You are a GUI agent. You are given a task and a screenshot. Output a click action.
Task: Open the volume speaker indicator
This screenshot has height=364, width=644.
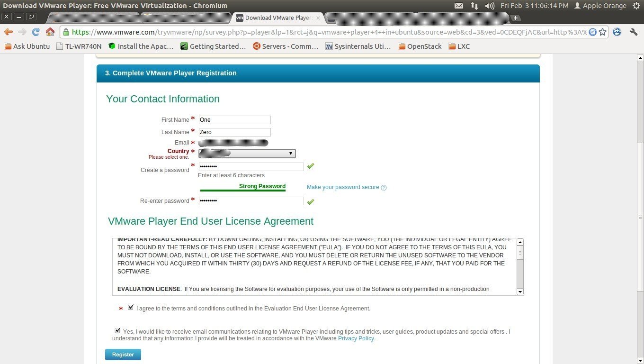(490, 6)
